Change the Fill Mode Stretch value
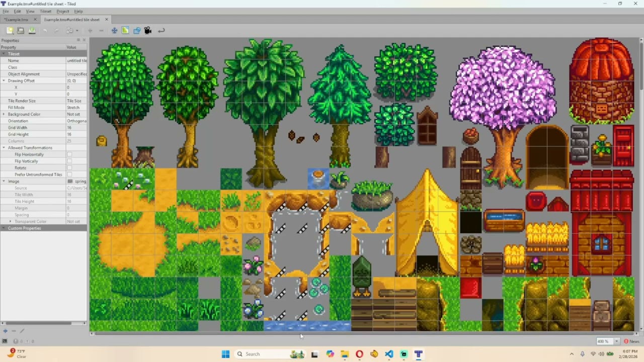 coord(76,108)
